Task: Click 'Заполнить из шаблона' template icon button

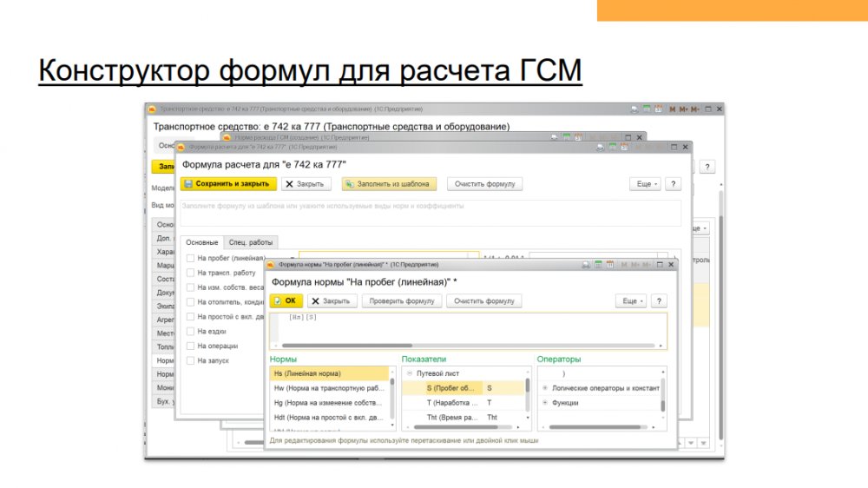Action: 350,184
